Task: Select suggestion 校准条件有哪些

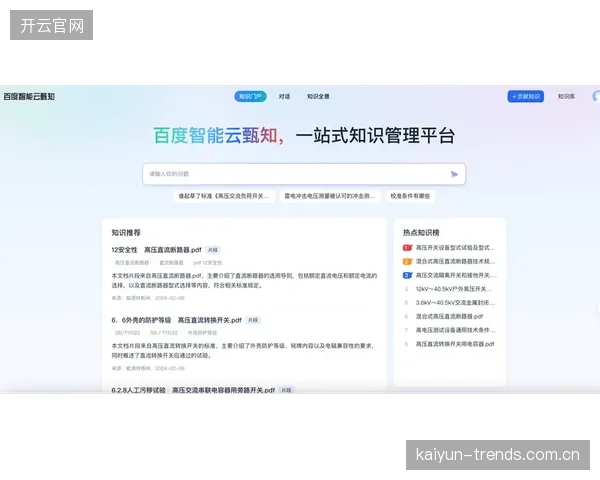Action: pos(410,196)
